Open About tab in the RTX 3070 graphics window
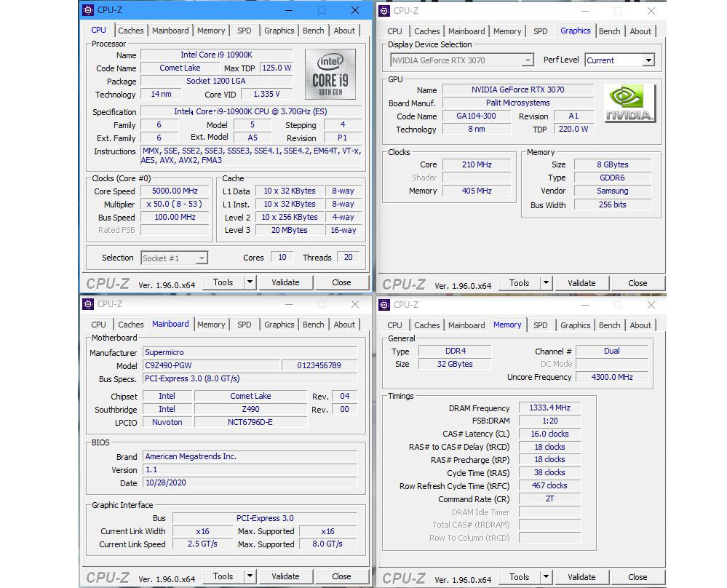Image resolution: width=727 pixels, height=588 pixels. (x=640, y=31)
